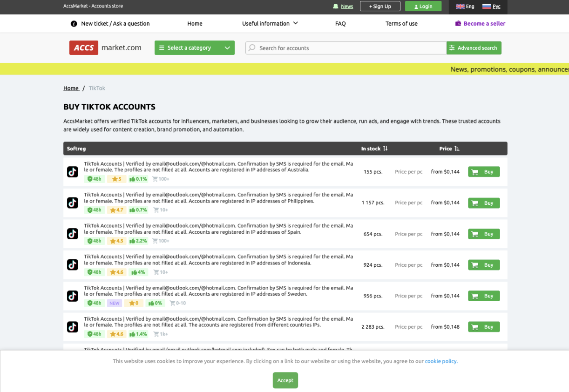
Task: Click the Sign Up button
Action: 380,6
